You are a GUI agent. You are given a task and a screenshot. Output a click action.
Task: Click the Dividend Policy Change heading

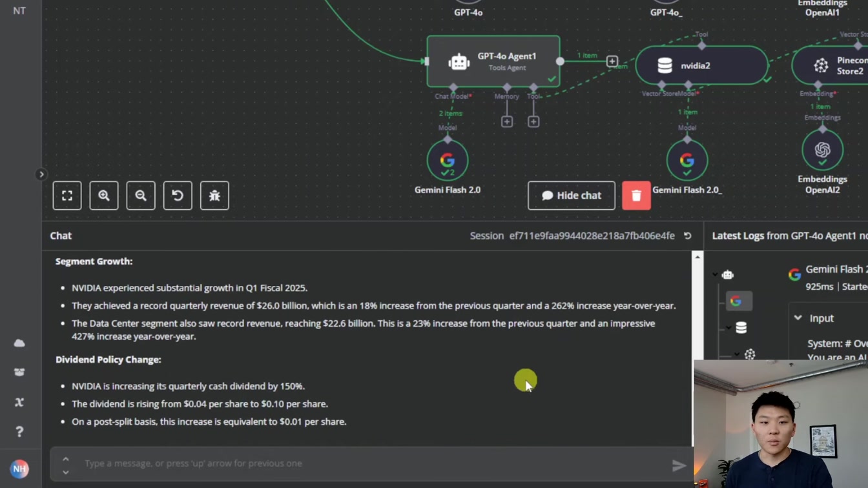tap(108, 360)
